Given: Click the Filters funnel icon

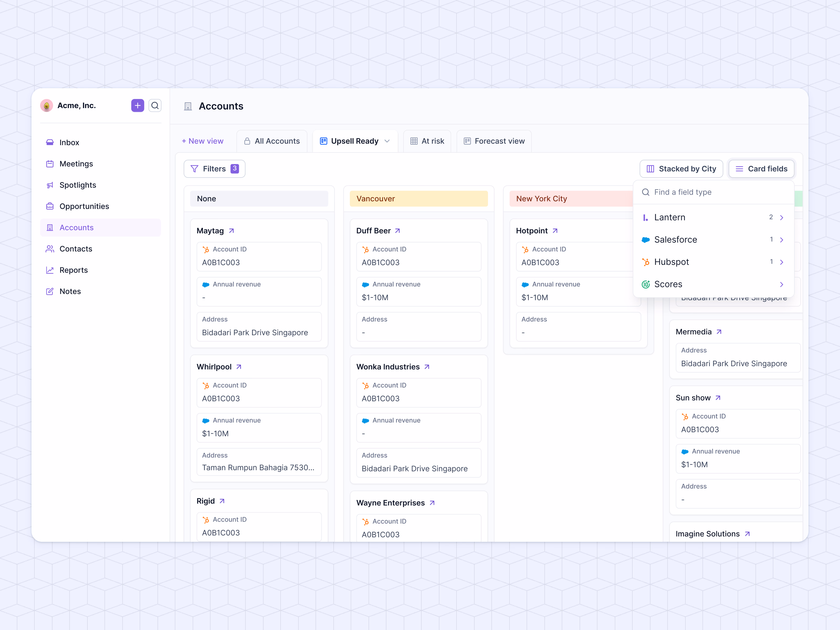Looking at the screenshot, I should click(195, 169).
